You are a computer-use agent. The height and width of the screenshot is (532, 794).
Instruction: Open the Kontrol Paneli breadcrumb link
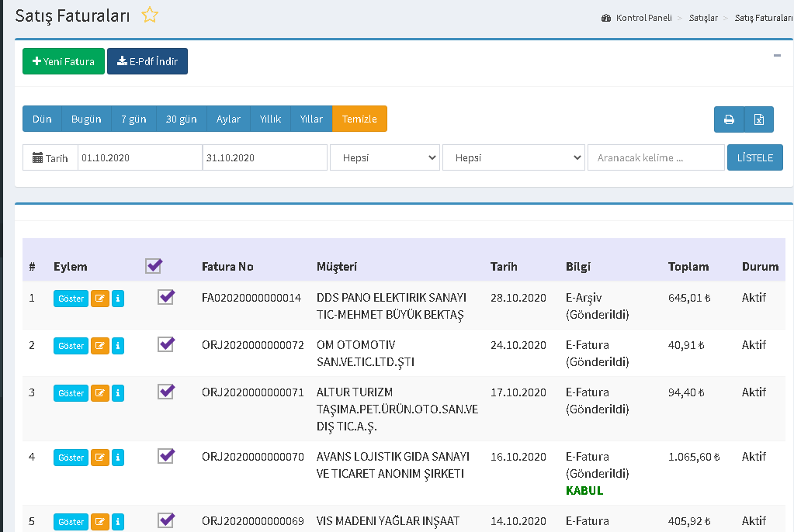coord(643,17)
